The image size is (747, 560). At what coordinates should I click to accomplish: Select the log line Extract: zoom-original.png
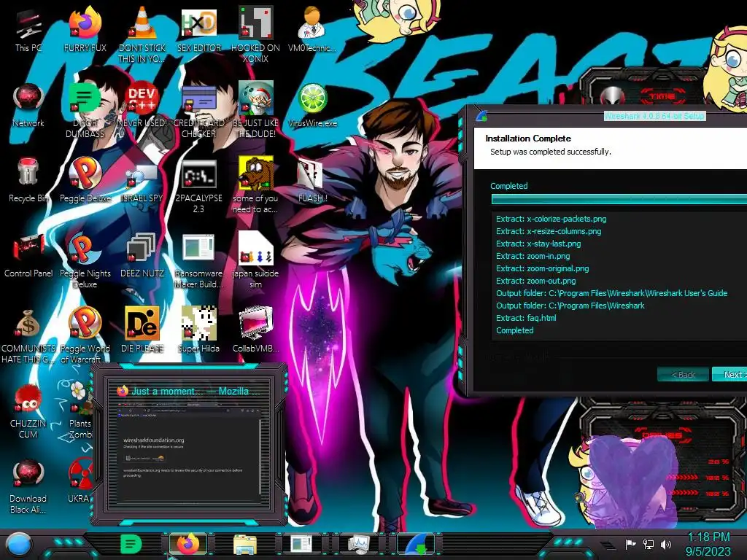[542, 268]
